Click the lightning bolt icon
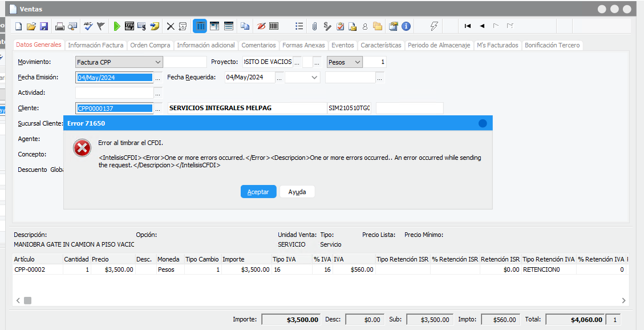The width and height of the screenshot is (644, 330). coord(434,26)
